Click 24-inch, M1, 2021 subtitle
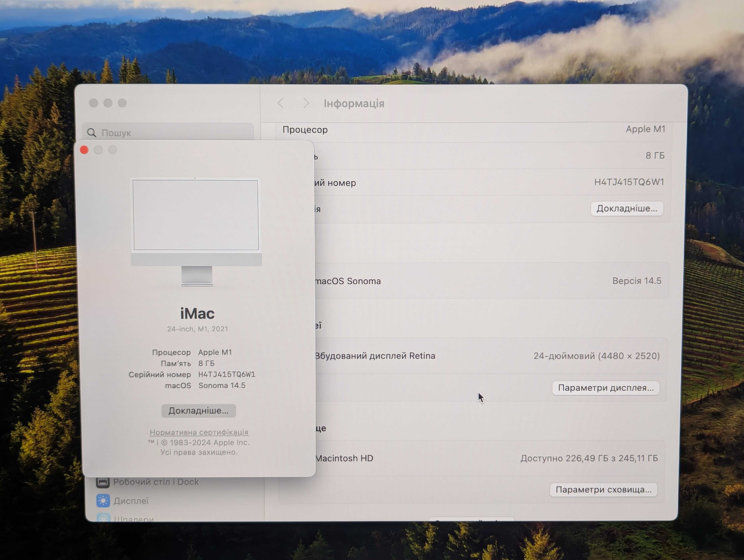Image resolution: width=744 pixels, height=560 pixels. 197,329
